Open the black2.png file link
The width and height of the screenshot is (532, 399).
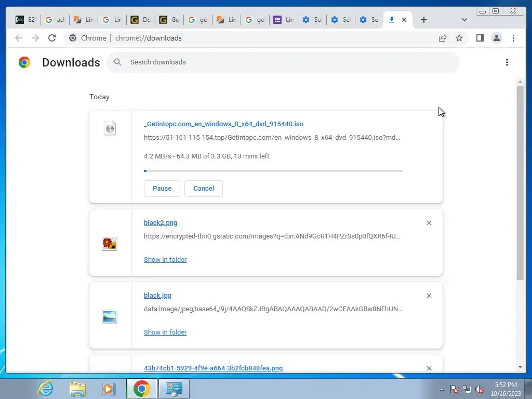pos(161,223)
